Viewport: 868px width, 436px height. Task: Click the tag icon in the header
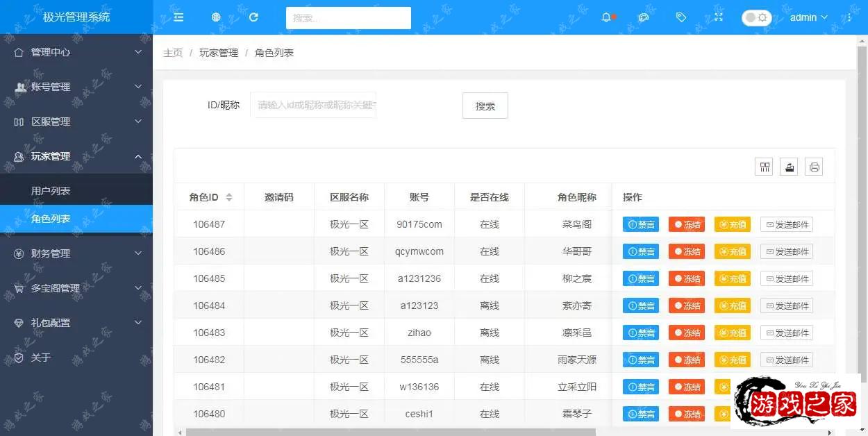point(681,17)
